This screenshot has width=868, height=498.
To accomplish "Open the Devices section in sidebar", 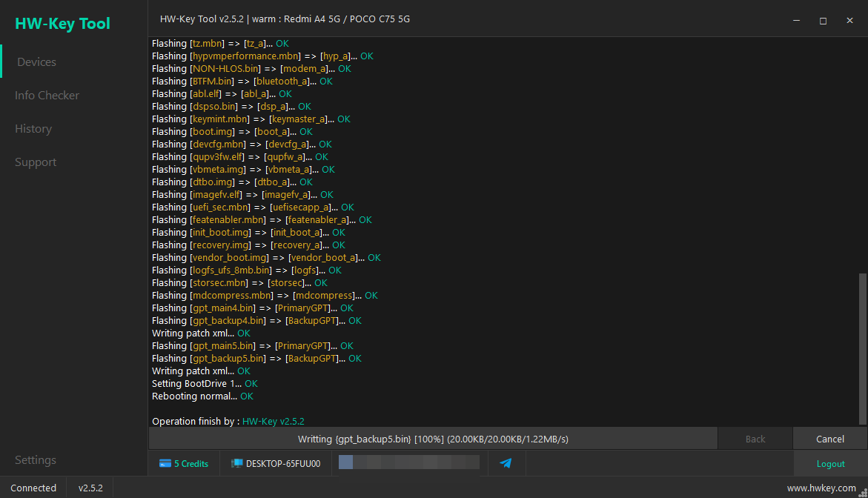I will (x=36, y=62).
